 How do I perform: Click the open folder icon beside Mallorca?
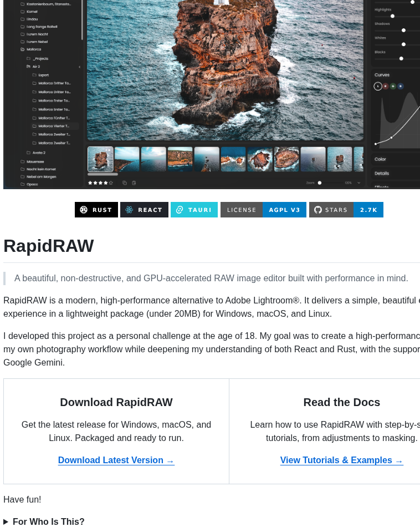(x=23, y=49)
